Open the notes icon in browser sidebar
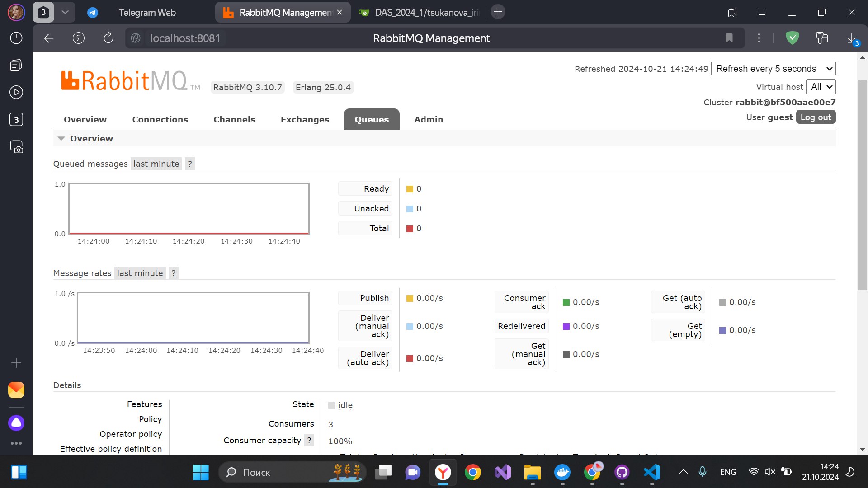The width and height of the screenshot is (868, 488). tap(16, 65)
